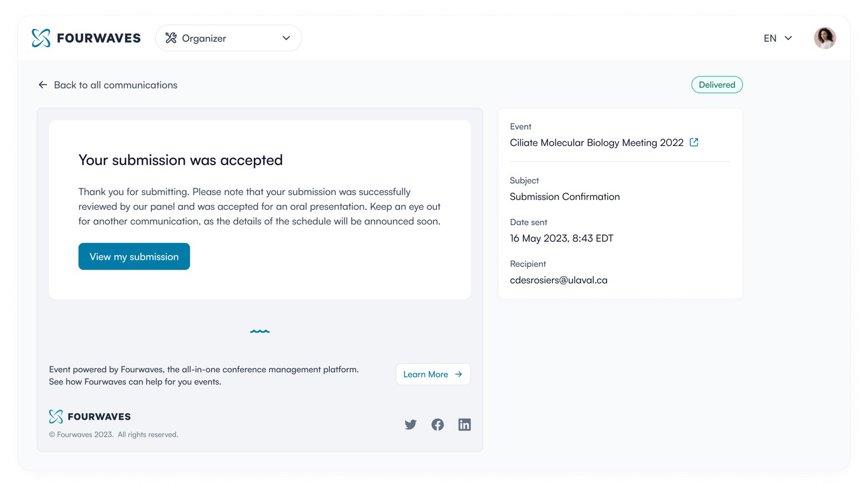
Task: Click the blue wave divider icon
Action: tap(260, 331)
